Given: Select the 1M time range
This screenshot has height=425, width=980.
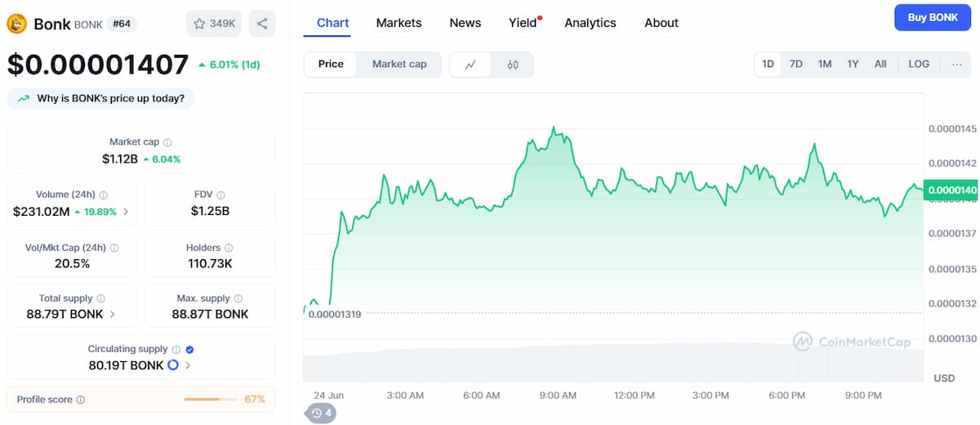Looking at the screenshot, I should [825, 64].
